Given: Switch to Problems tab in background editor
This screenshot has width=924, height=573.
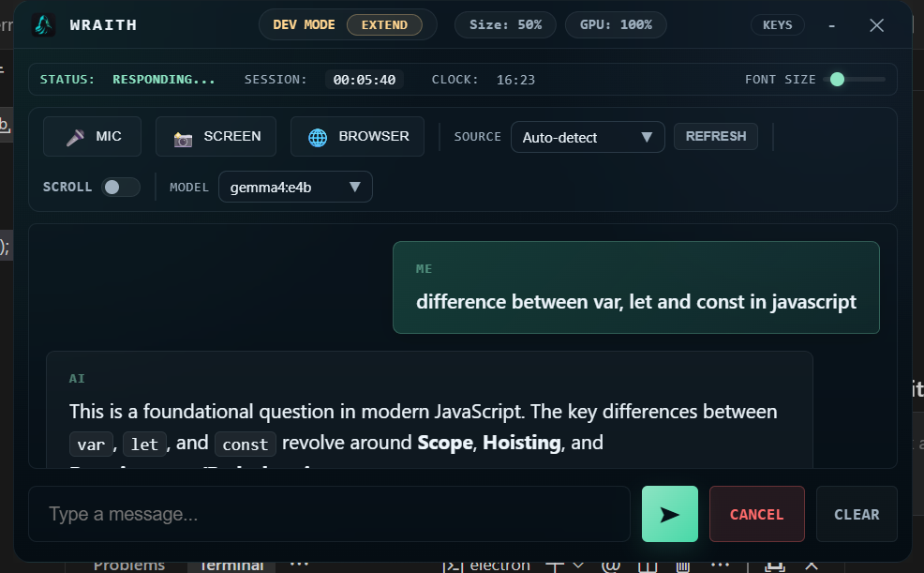Looking at the screenshot, I should click(129, 565).
